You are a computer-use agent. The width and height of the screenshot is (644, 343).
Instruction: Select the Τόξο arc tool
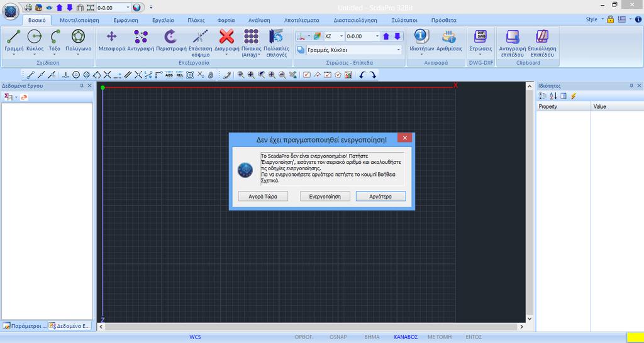[x=55, y=41]
